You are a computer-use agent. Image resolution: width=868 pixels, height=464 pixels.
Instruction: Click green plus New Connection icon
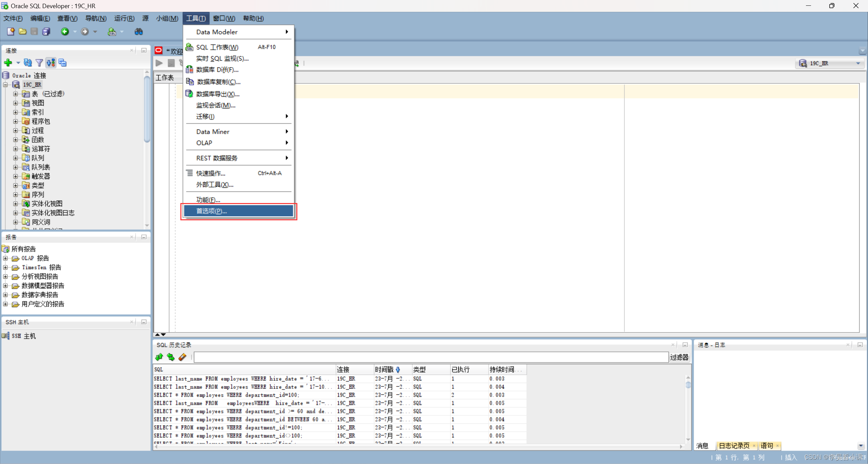8,63
